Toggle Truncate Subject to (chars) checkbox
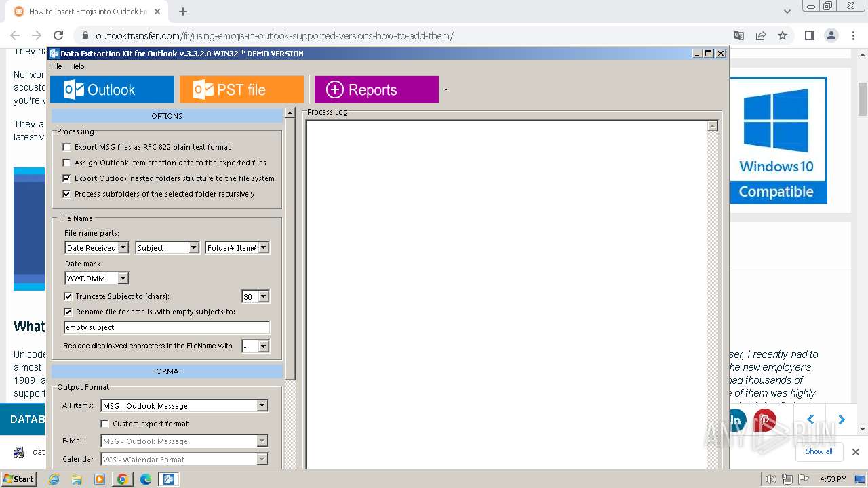 click(68, 296)
